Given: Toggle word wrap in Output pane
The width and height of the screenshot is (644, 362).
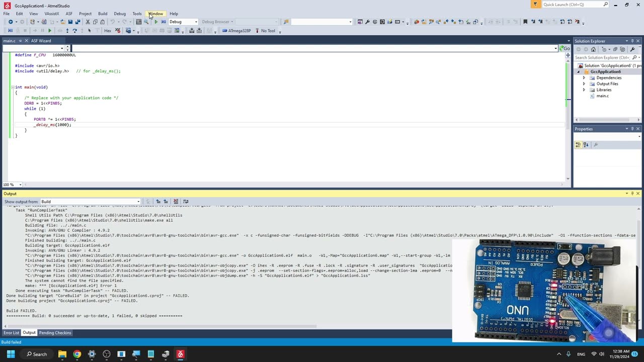Looking at the screenshot, I should 186,202.
